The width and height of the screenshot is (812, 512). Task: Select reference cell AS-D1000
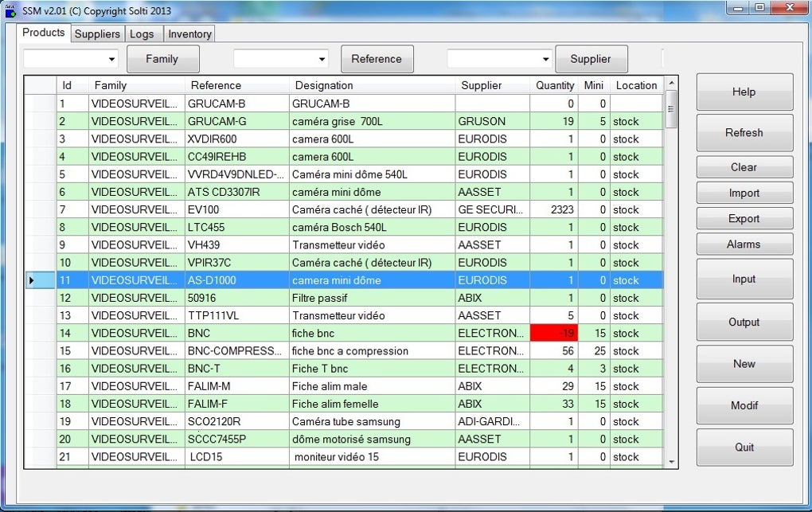point(237,280)
